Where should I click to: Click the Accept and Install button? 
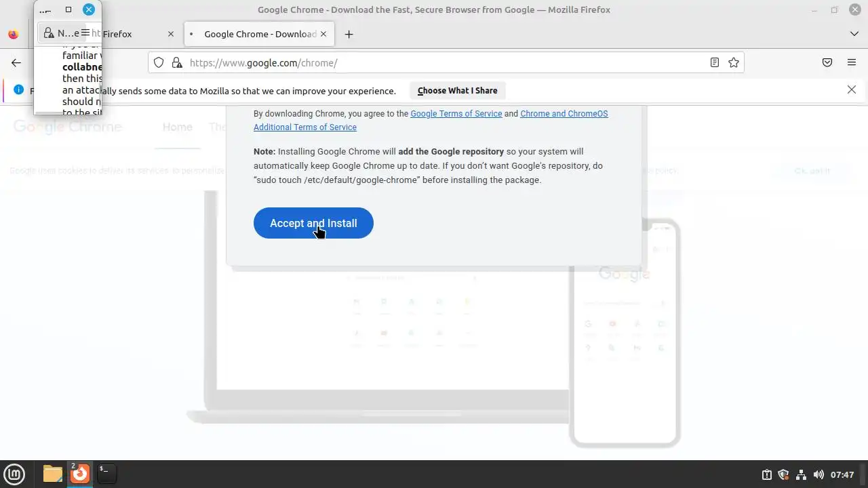(313, 223)
